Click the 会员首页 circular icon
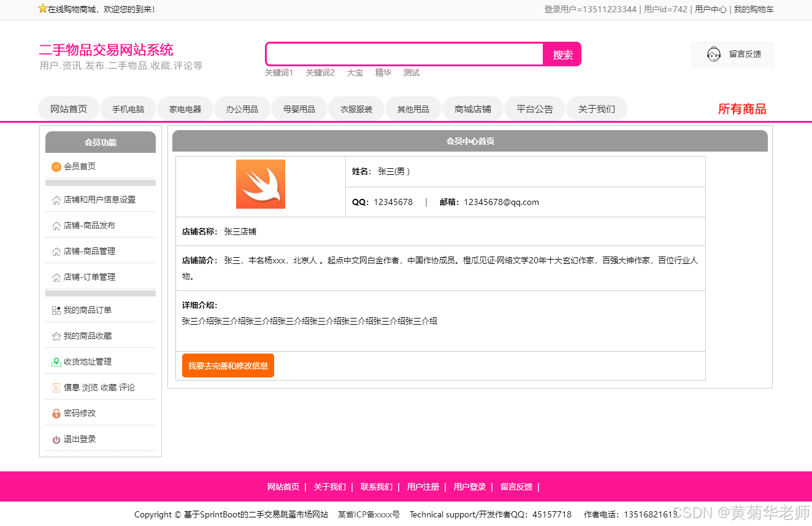Viewport: 812px width, 526px height. pyautogui.click(x=56, y=166)
